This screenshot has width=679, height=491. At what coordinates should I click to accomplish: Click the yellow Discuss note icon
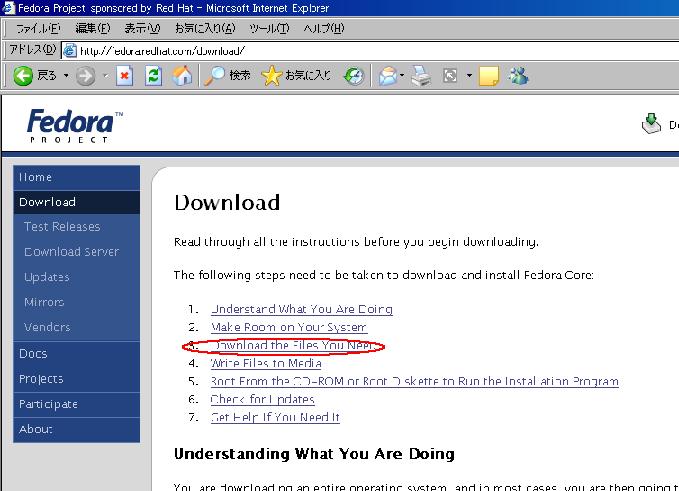point(489,76)
